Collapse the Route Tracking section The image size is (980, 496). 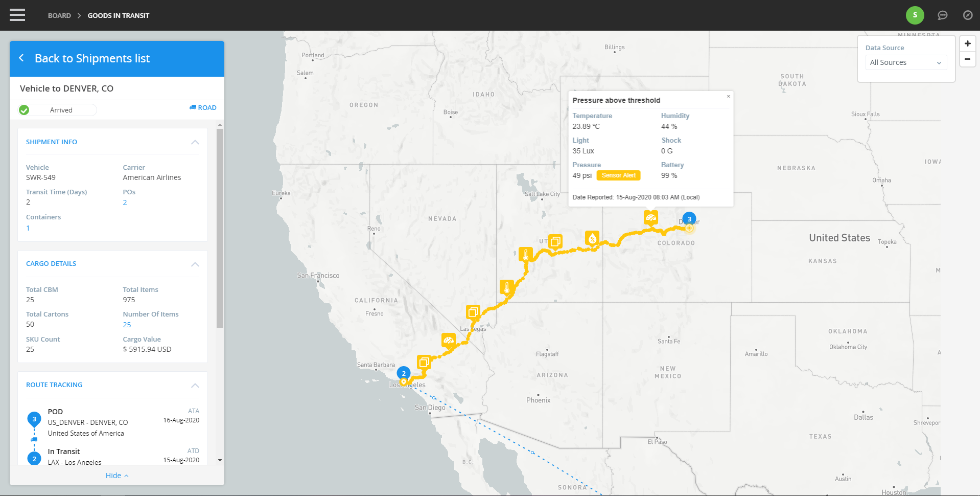pyautogui.click(x=195, y=386)
